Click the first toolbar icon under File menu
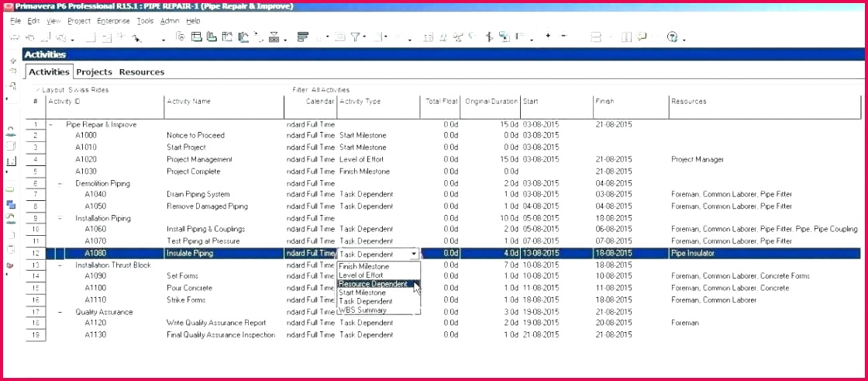 (x=15, y=38)
